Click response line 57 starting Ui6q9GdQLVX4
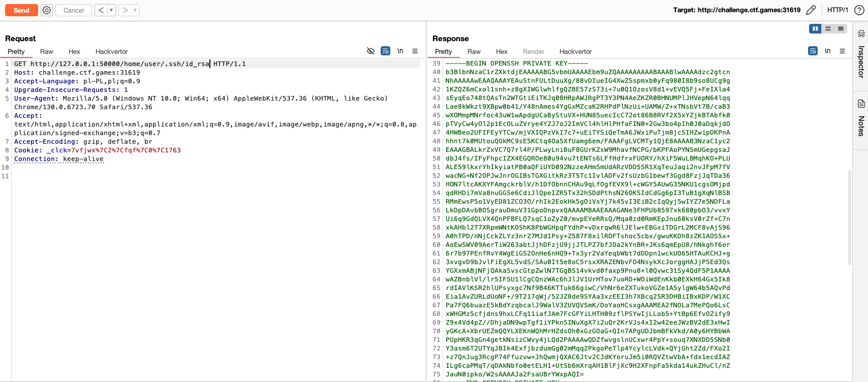Image resolution: width=868 pixels, height=382 pixels. point(588,219)
